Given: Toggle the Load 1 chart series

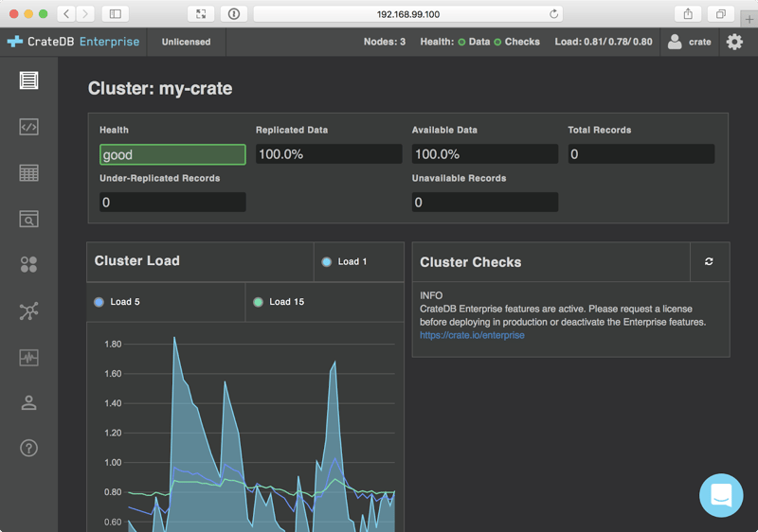Looking at the screenshot, I should [x=359, y=261].
